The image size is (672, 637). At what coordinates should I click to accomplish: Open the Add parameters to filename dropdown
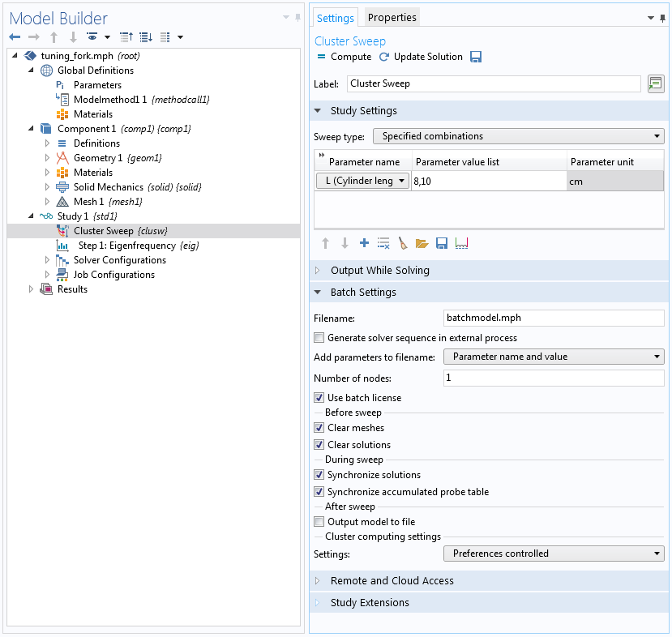554,357
